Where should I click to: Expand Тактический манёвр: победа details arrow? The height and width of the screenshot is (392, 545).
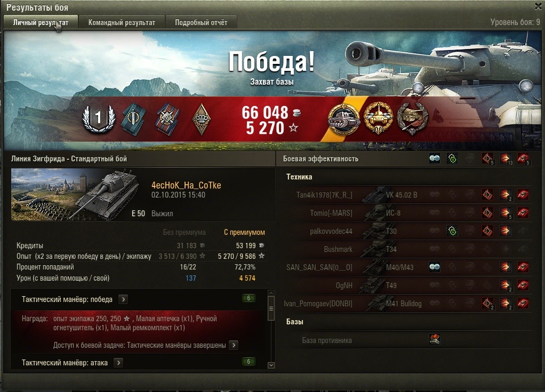[x=123, y=299]
